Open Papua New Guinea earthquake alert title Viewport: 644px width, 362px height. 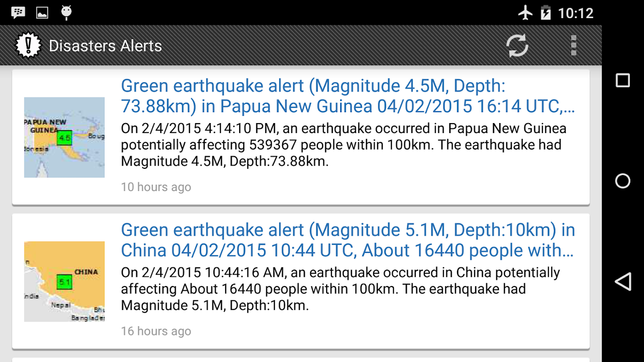click(x=348, y=96)
